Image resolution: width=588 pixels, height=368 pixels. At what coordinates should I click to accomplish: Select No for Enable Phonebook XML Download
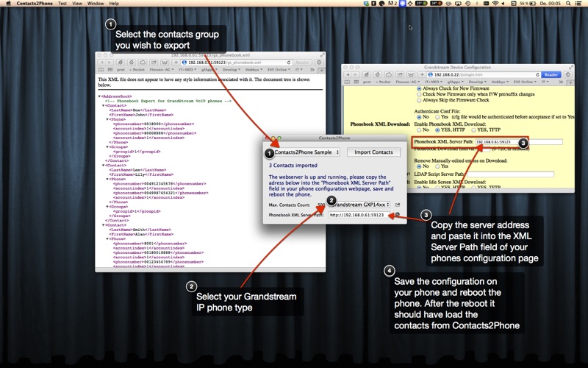(419, 130)
